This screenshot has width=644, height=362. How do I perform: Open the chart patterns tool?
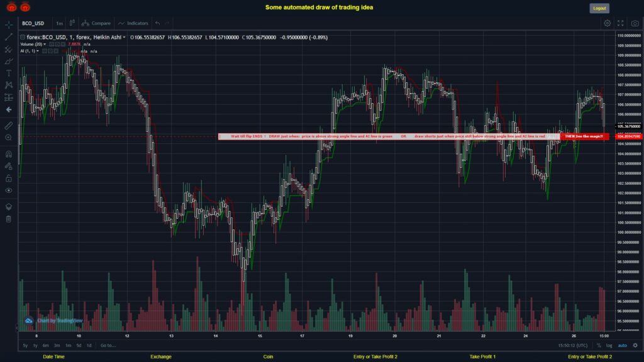tap(9, 85)
